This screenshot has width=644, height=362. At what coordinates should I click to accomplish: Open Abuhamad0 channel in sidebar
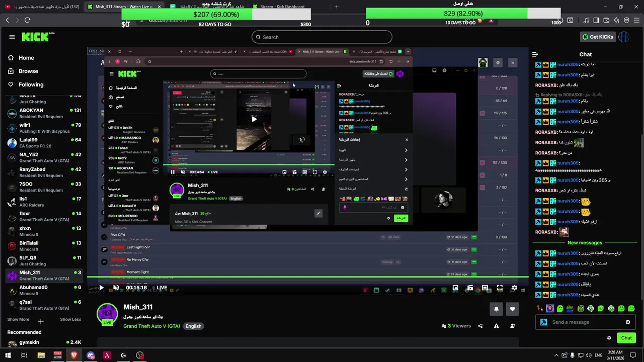[44, 290]
